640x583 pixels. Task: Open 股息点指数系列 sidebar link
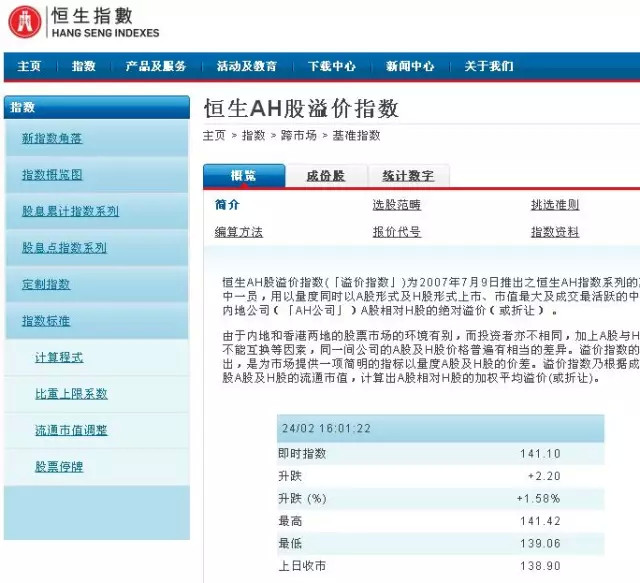point(64,248)
